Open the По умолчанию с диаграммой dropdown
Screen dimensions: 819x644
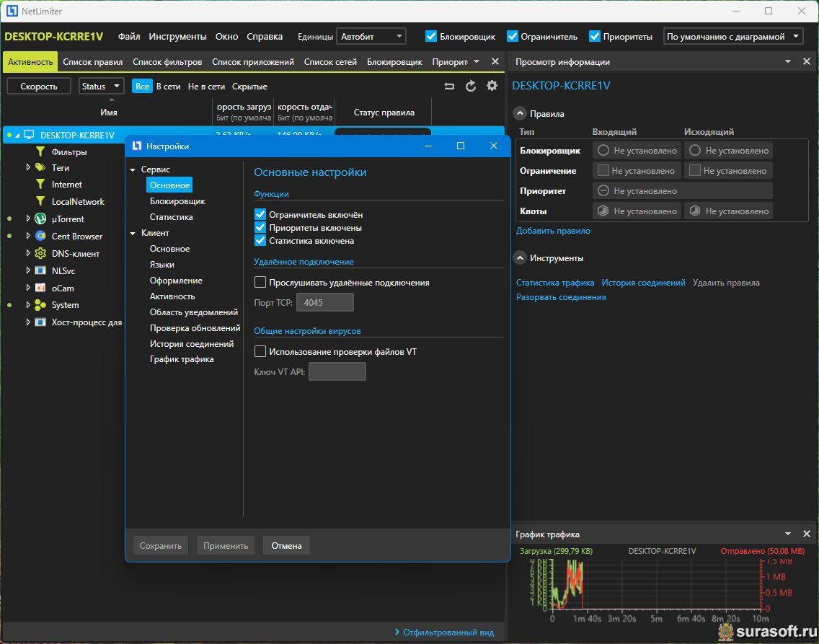pos(732,36)
